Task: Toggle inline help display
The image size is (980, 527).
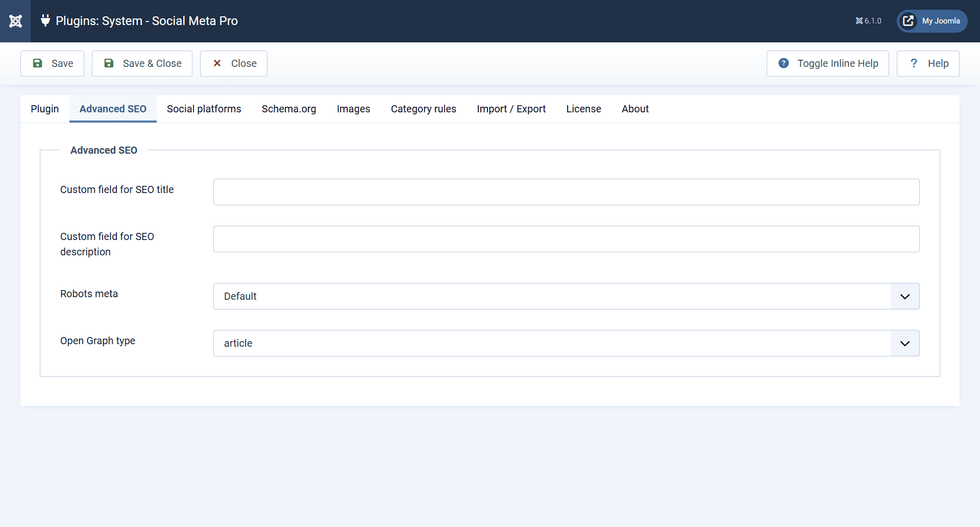Action: tap(828, 63)
